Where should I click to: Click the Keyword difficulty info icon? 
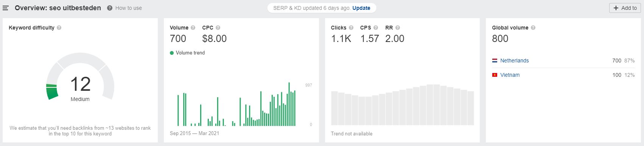(x=59, y=28)
